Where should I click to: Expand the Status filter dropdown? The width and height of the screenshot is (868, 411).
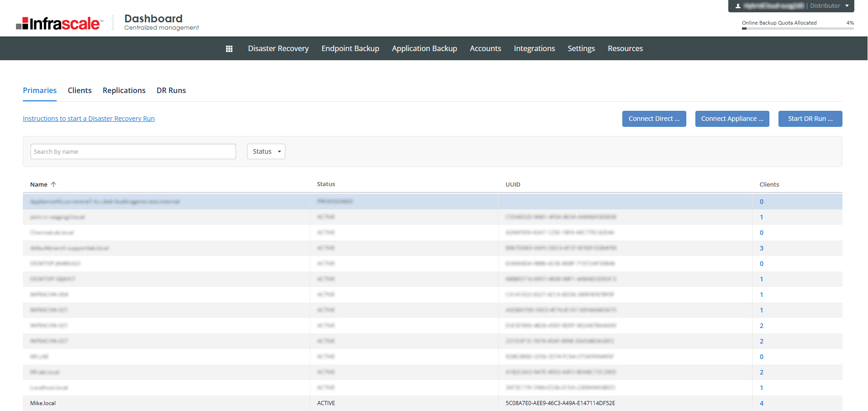(266, 151)
